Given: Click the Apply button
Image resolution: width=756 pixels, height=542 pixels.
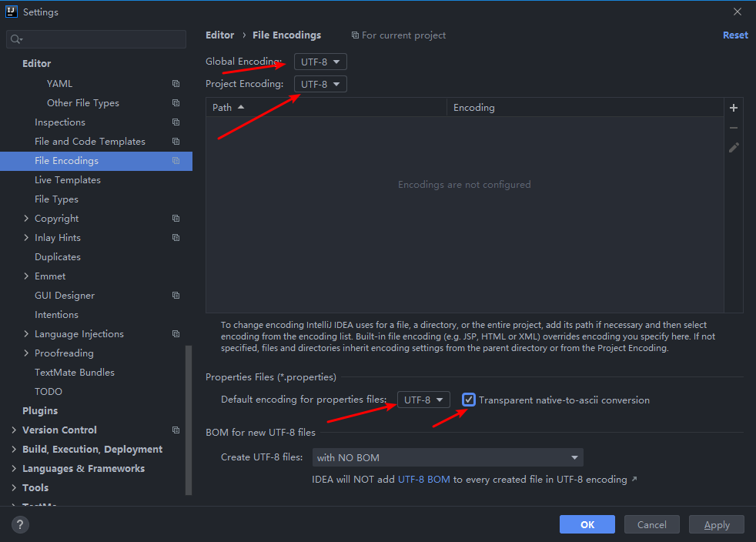Looking at the screenshot, I should (x=717, y=524).
